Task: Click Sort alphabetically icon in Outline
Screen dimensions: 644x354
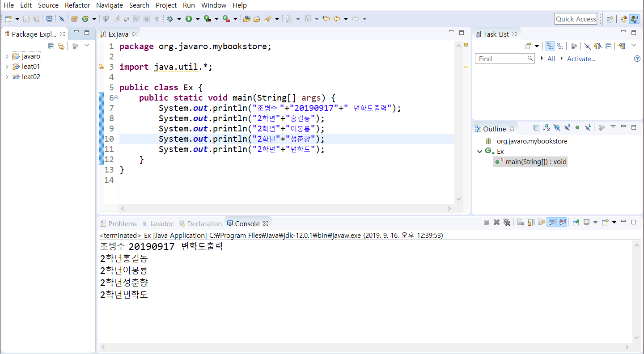Action: tap(547, 128)
